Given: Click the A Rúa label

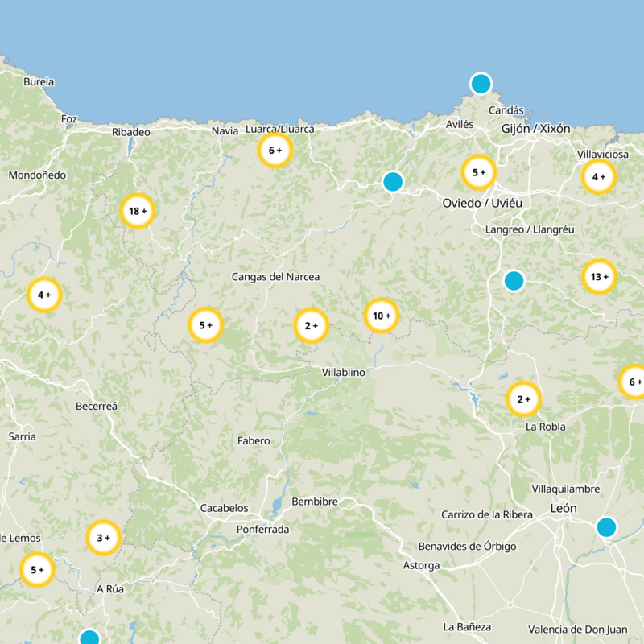Looking at the screenshot, I should [x=110, y=589].
